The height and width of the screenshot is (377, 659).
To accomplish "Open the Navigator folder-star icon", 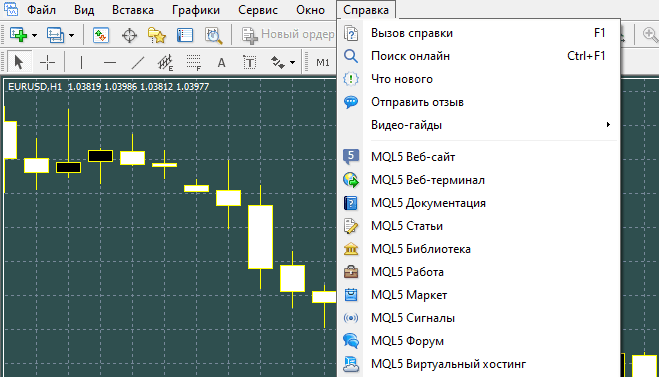I will pos(157,35).
